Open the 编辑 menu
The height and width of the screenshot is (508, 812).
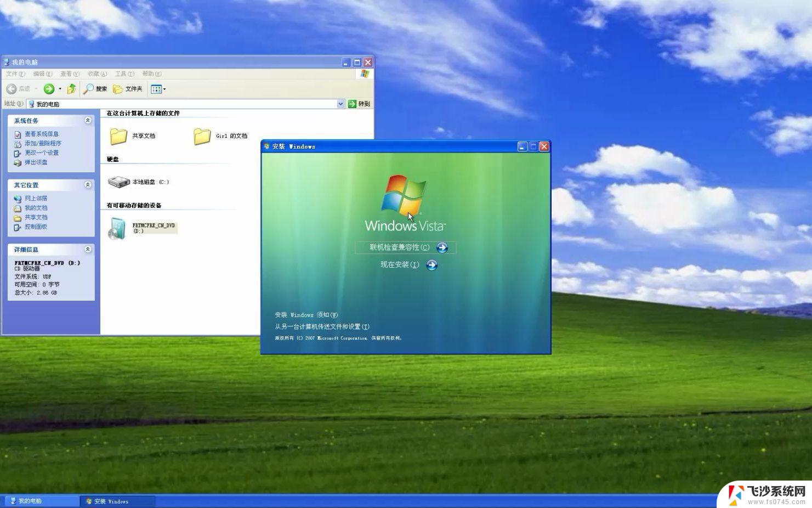[x=43, y=74]
